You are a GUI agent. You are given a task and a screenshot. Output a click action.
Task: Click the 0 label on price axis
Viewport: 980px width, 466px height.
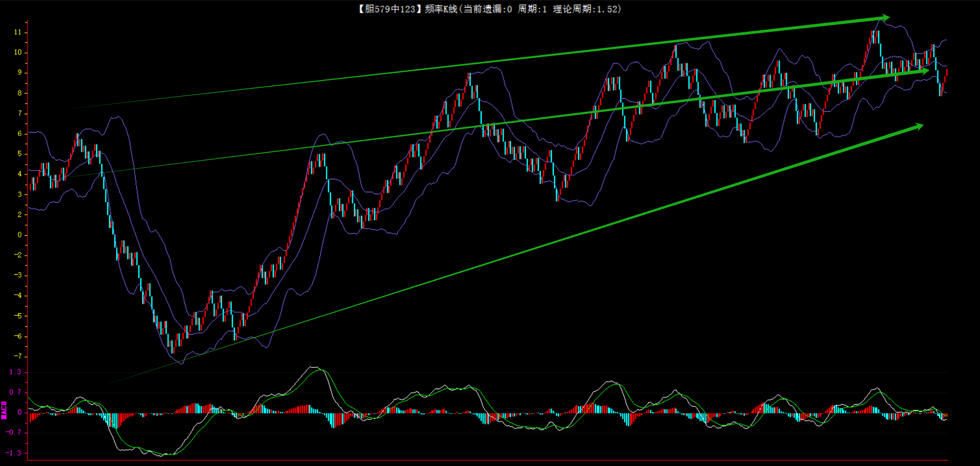click(20, 235)
